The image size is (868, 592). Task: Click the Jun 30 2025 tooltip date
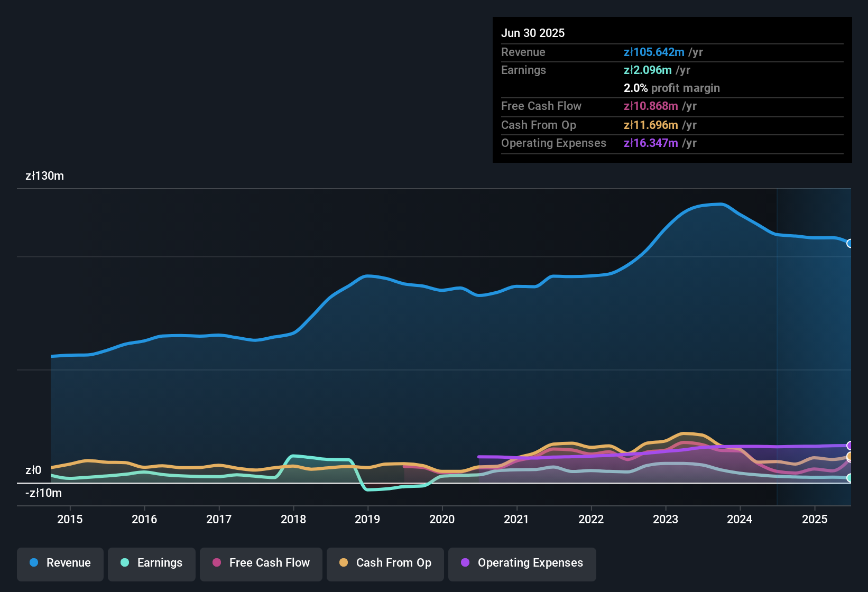click(x=533, y=33)
